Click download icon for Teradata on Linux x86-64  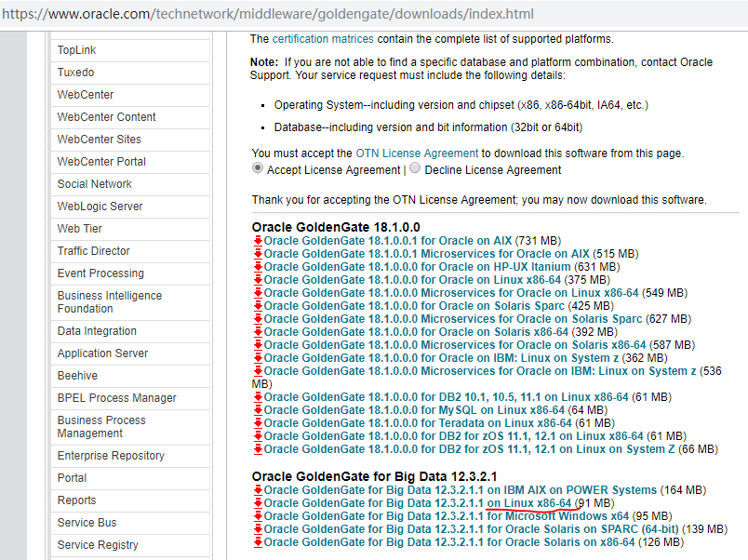tap(258, 423)
